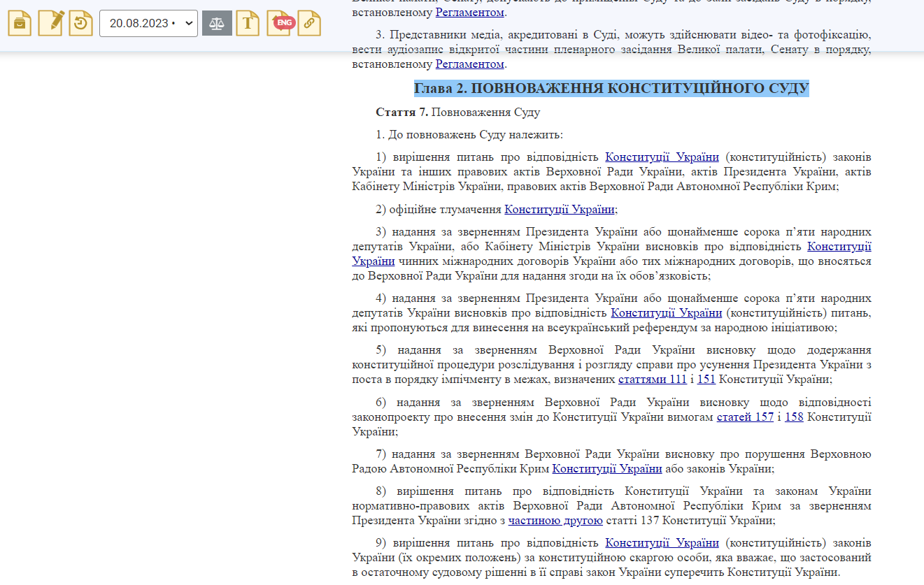The height and width of the screenshot is (585, 924).
Task: Follow the 158 article link
Action: pos(794,417)
